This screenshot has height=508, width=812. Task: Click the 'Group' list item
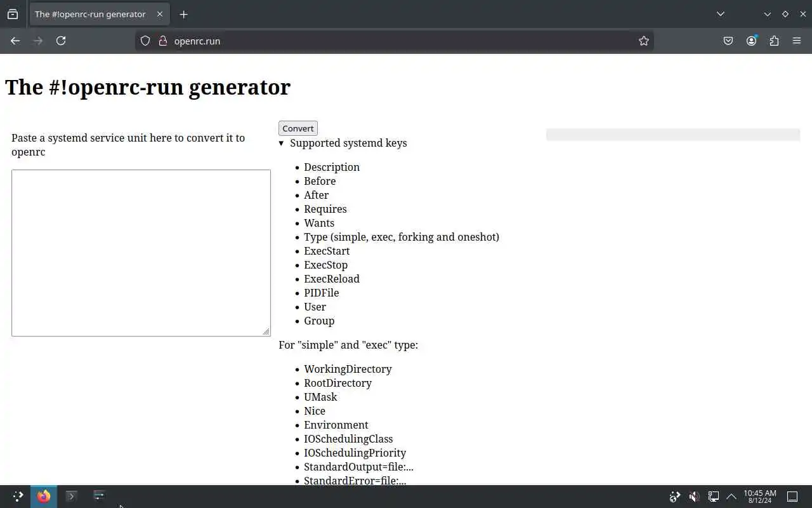pos(319,321)
